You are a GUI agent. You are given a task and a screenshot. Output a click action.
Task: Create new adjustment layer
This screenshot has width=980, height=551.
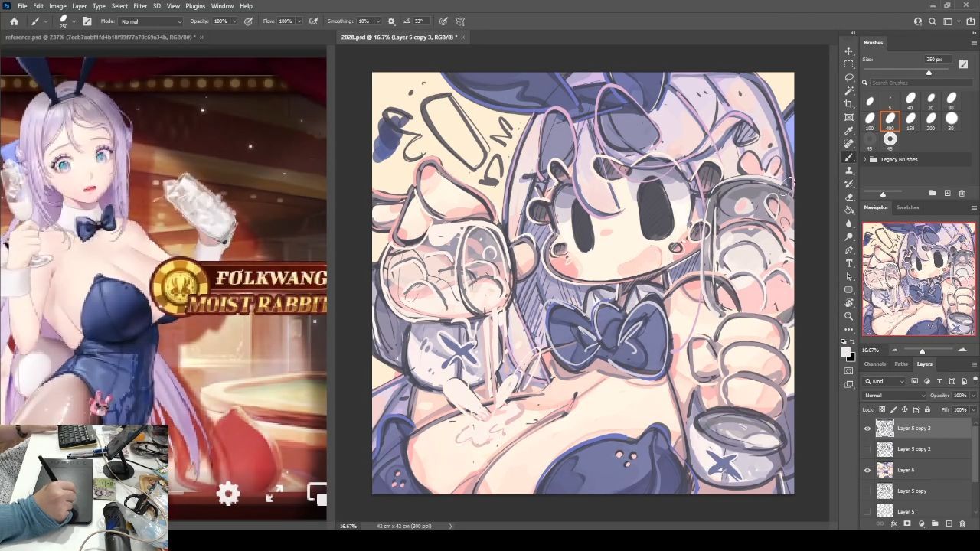(921, 524)
